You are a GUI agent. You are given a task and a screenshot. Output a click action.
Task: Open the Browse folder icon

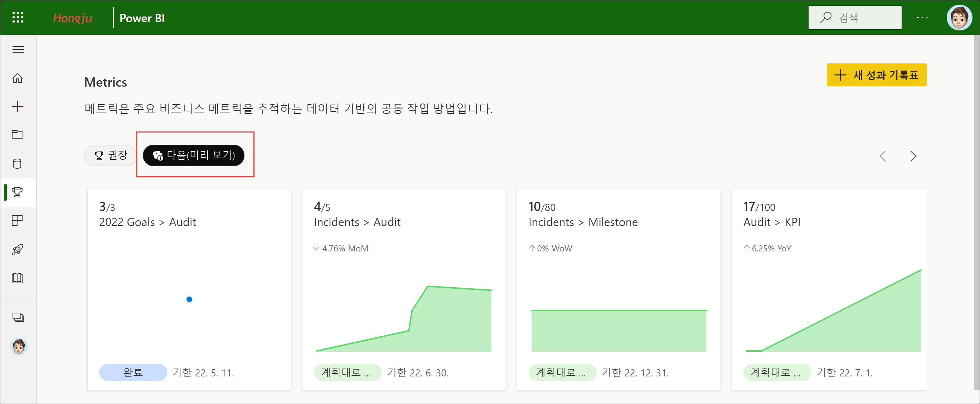pyautogui.click(x=18, y=134)
